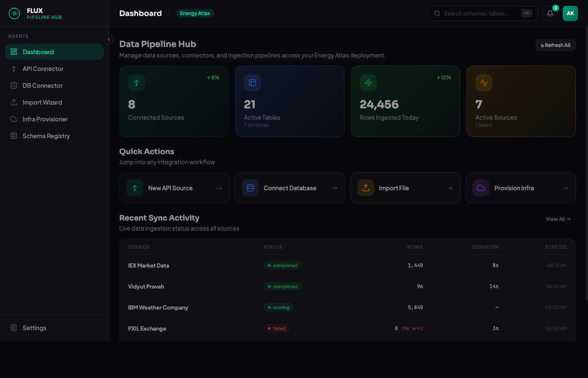Click the Energy Atlas badge
Viewport: 588px width, 378px height.
[195, 13]
